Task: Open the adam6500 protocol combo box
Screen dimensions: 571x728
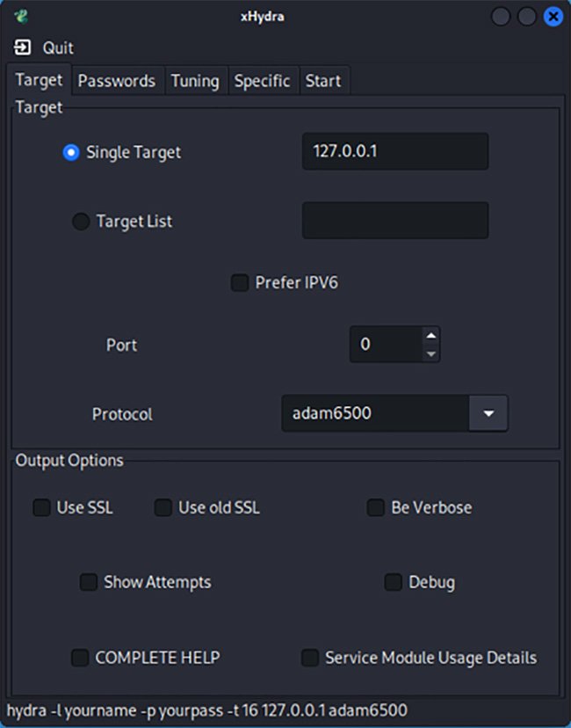Action: pos(375,413)
